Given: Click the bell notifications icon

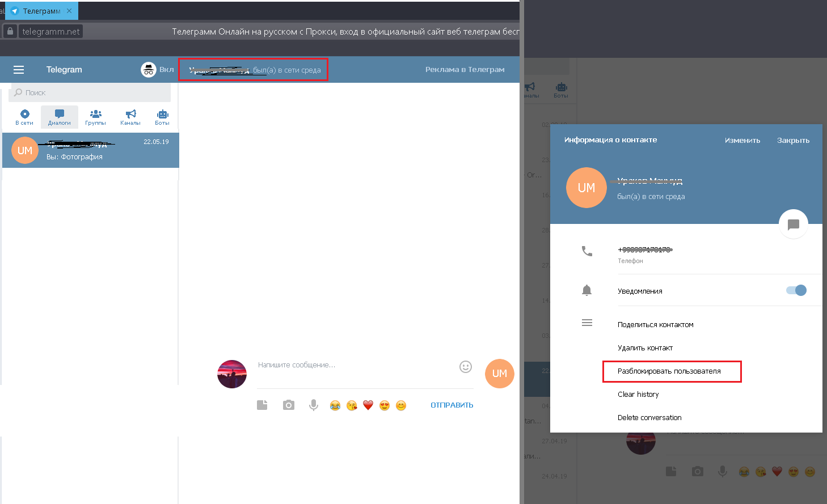Looking at the screenshot, I should [587, 290].
